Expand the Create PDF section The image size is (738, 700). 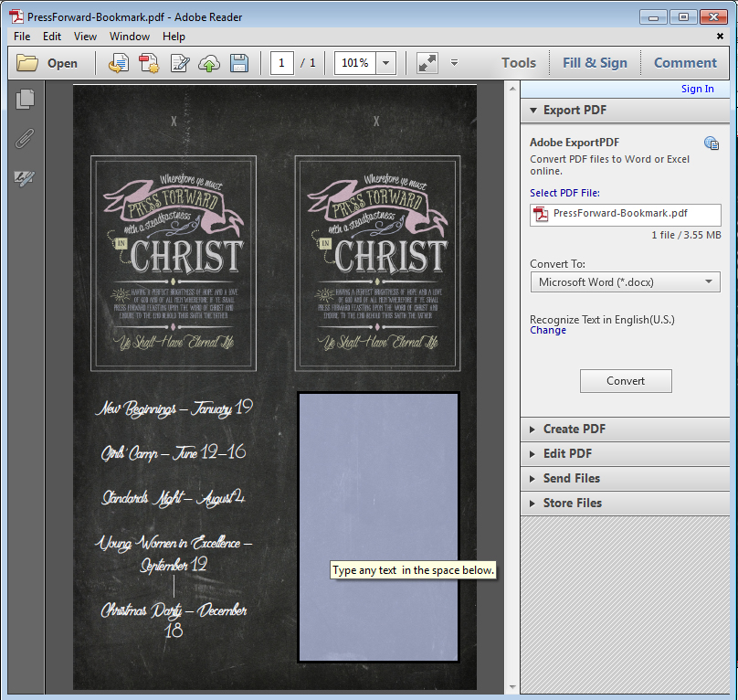pos(574,429)
